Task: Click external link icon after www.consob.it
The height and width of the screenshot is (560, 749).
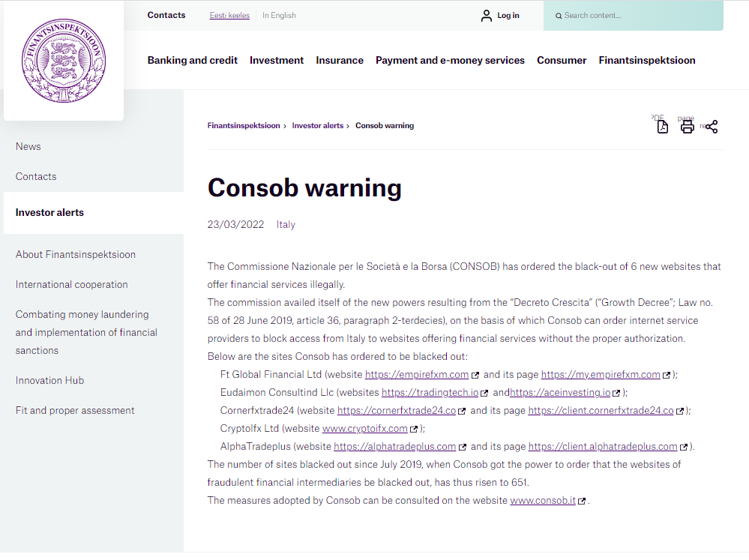Action: (582, 501)
